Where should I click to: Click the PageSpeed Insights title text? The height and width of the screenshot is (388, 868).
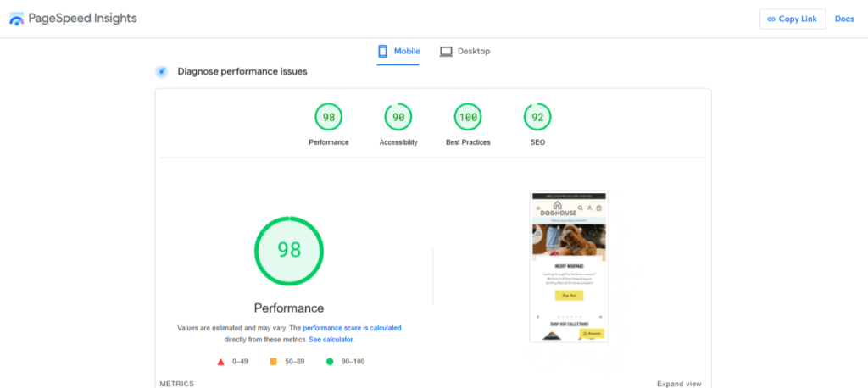pyautogui.click(x=82, y=19)
